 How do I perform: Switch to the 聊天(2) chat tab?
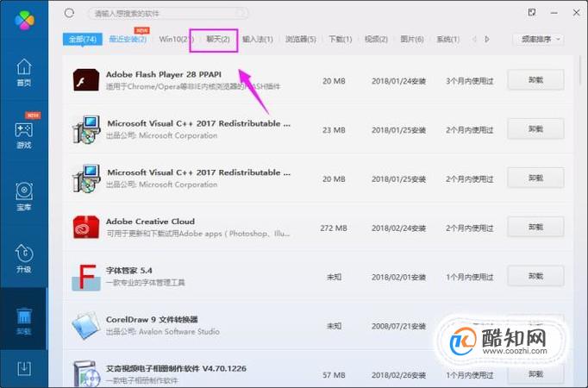218,39
